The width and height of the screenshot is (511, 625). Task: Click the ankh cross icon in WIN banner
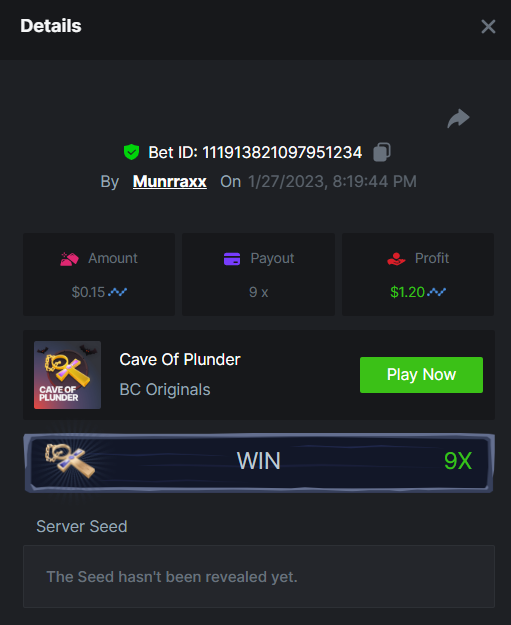coord(70,460)
